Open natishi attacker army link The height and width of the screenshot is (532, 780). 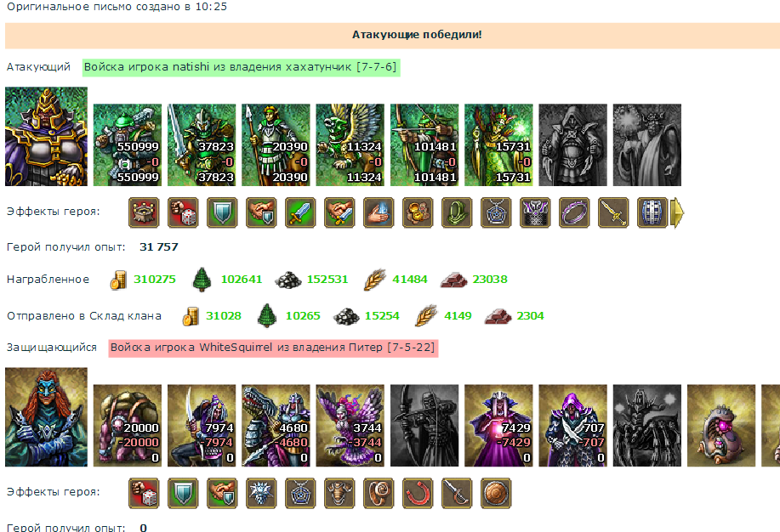pos(241,67)
